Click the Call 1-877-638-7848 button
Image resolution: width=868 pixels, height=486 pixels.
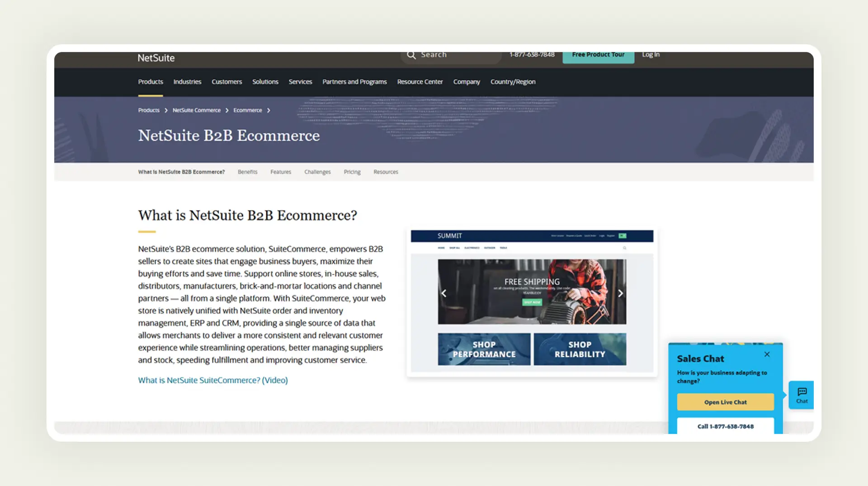click(725, 426)
